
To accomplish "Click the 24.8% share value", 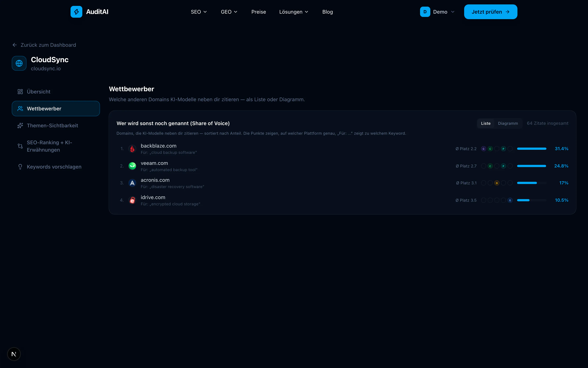I will [561, 166].
